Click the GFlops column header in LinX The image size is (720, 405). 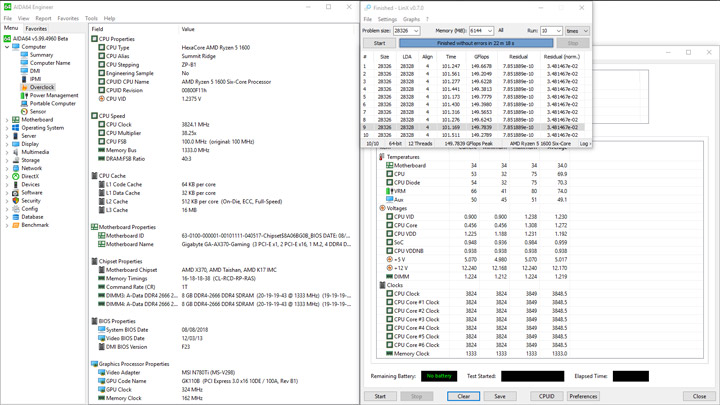pos(481,57)
